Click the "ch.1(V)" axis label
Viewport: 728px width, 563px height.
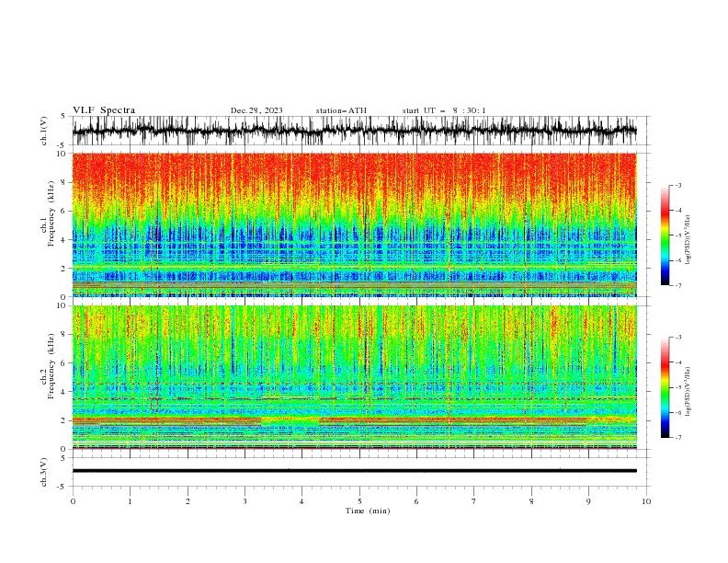44,131
